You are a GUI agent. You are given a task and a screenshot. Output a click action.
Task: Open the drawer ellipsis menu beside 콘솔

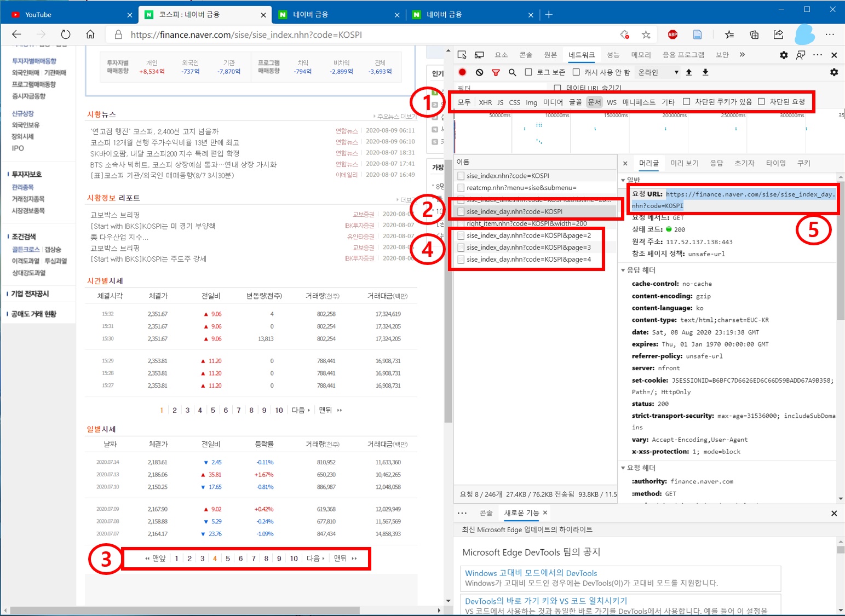click(462, 513)
